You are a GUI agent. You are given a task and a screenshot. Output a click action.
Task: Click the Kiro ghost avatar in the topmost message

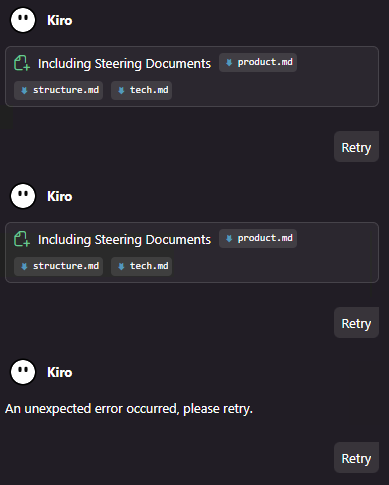pyautogui.click(x=23, y=20)
